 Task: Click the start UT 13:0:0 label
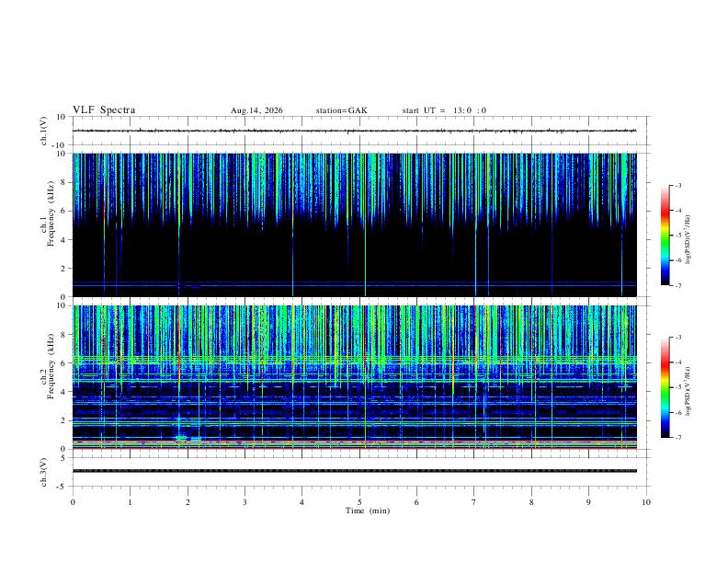(x=444, y=110)
